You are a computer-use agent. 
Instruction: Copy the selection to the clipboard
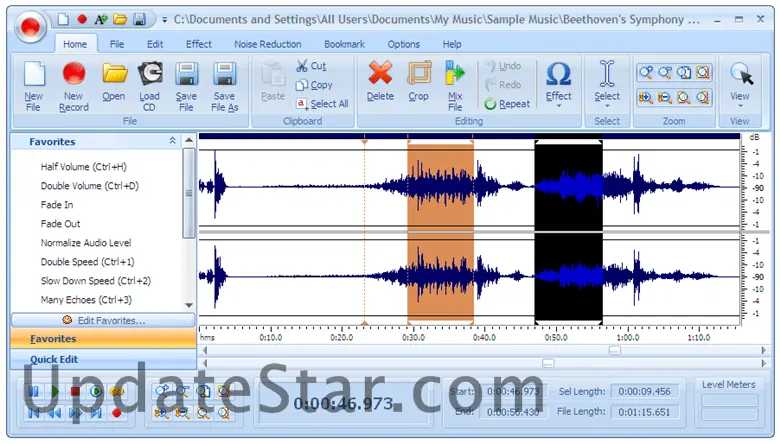[x=314, y=85]
